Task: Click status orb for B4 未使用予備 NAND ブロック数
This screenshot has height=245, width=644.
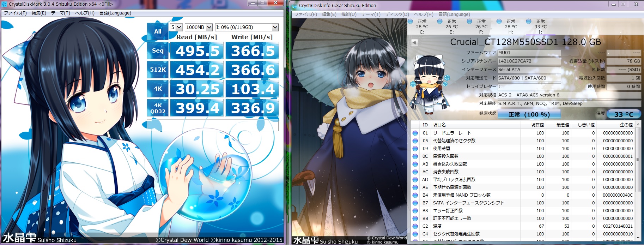Action: click(x=415, y=195)
